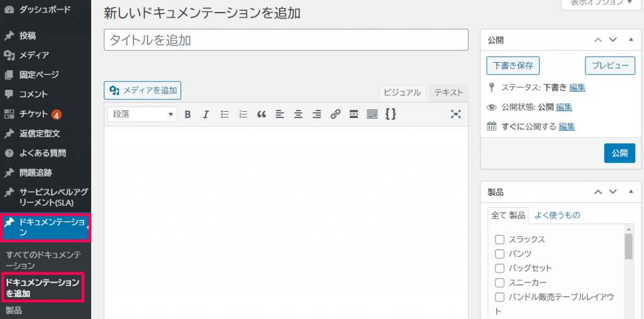This screenshot has height=319, width=644.
Task: Switch to the ビジュアル editor tab
Action: point(402,93)
